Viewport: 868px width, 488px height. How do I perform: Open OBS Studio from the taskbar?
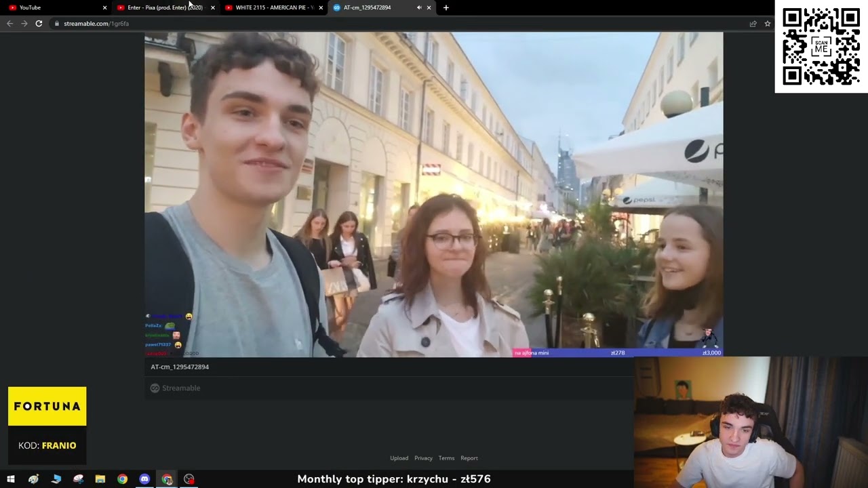pos(189,479)
